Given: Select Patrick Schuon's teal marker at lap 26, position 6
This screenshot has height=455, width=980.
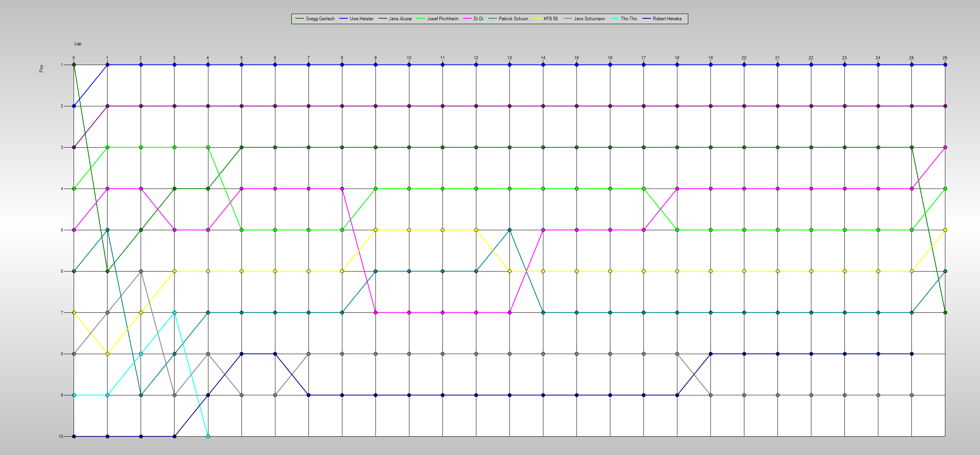Looking at the screenshot, I should [945, 271].
